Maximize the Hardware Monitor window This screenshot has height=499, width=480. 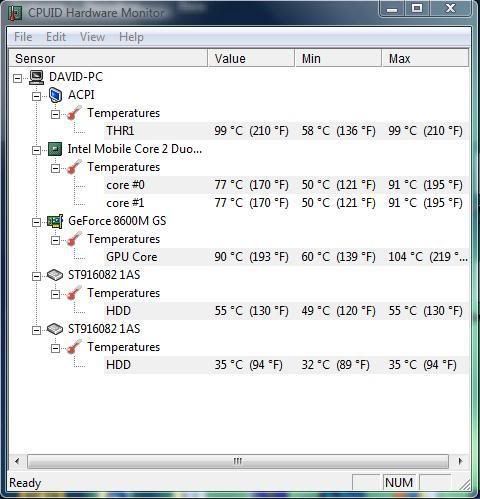[417, 9]
